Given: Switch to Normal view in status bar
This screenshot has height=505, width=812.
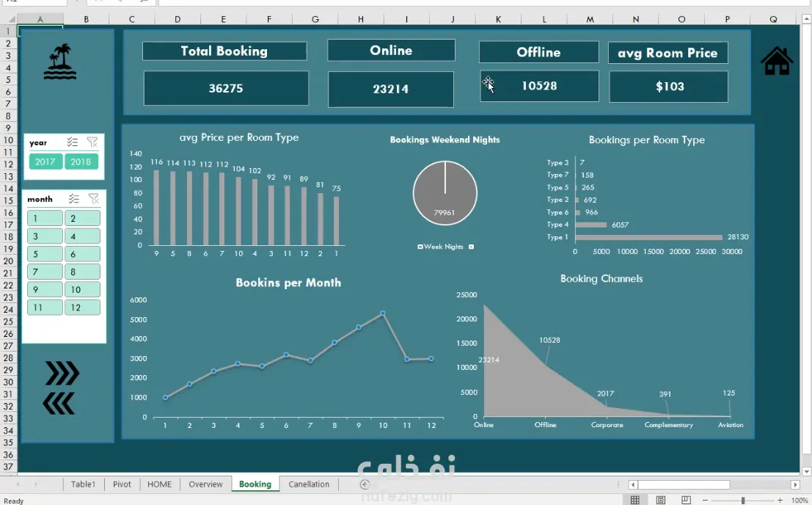Looking at the screenshot, I should coord(635,500).
